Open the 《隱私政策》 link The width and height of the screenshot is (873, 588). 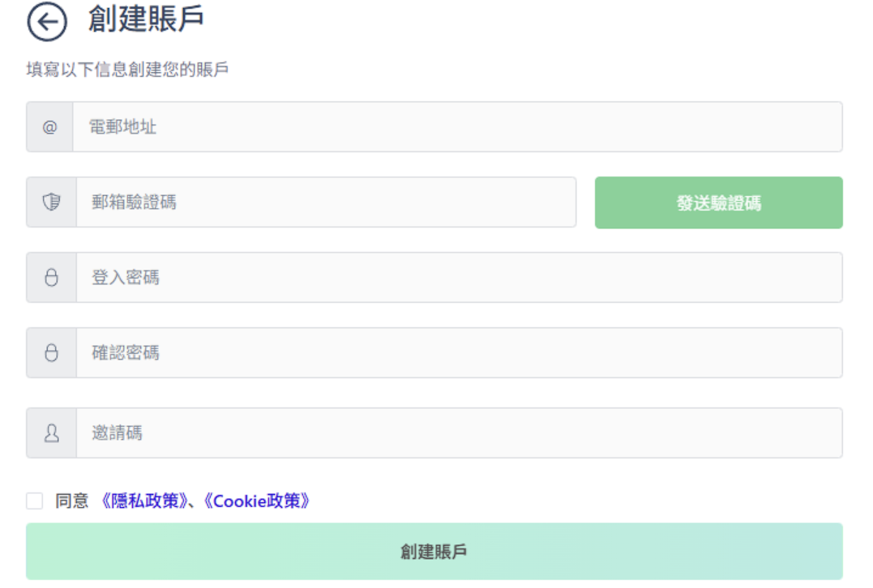[x=143, y=501]
